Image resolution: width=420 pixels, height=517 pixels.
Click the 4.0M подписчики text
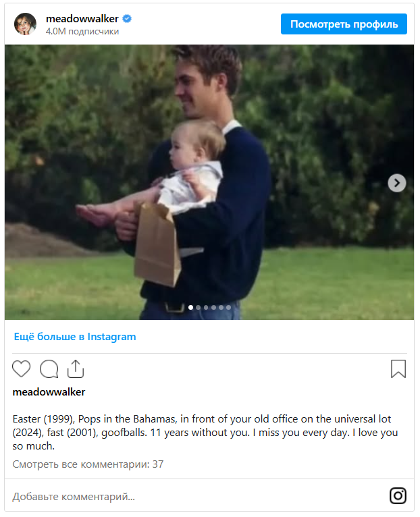[x=82, y=31]
